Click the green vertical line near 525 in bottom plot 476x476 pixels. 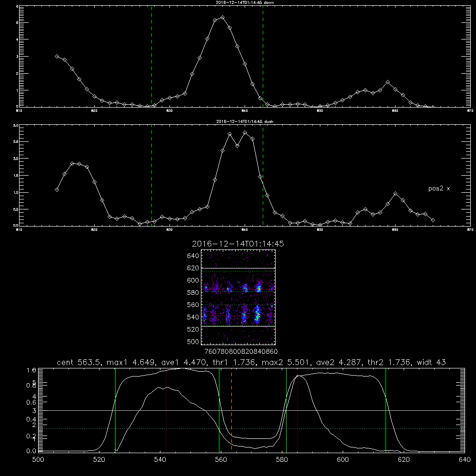(x=115, y=410)
